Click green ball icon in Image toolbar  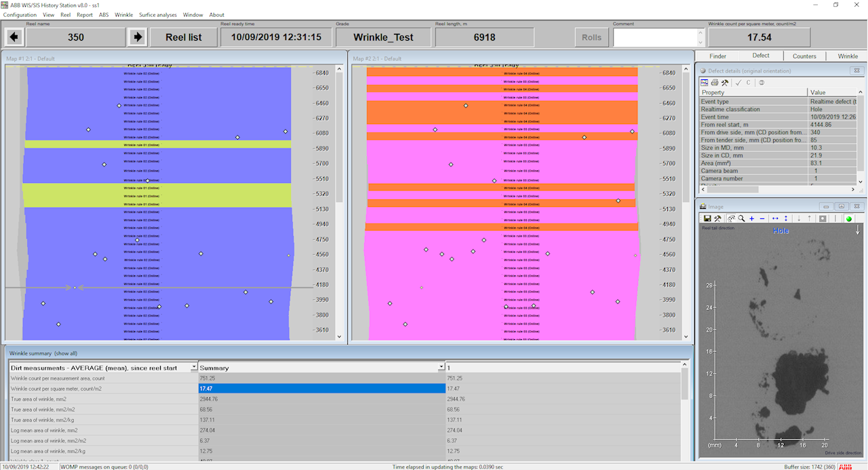(x=848, y=218)
